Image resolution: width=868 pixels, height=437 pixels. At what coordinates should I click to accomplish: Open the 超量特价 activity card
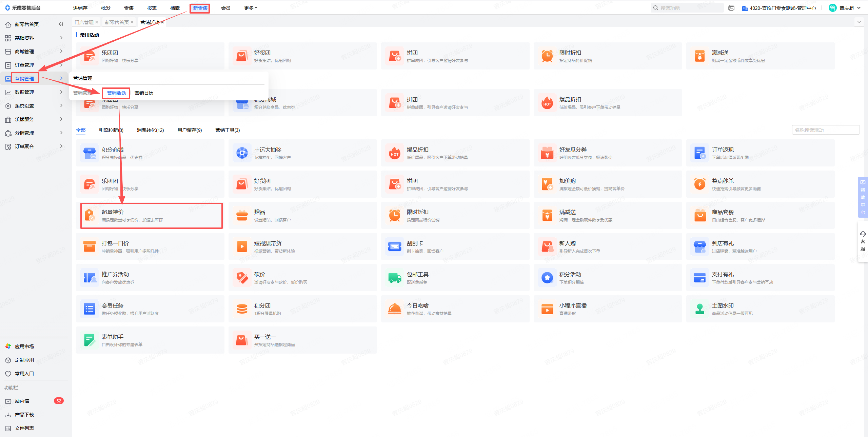[x=151, y=216]
